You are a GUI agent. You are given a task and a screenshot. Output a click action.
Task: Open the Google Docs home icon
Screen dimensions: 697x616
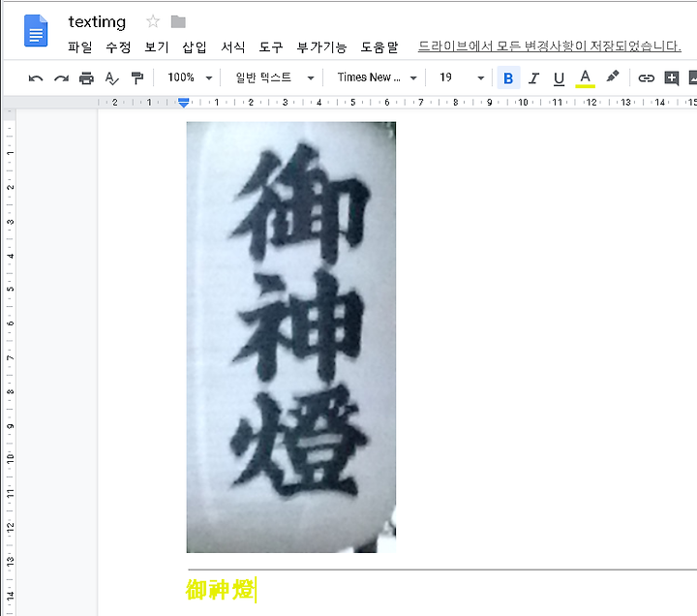point(36,31)
